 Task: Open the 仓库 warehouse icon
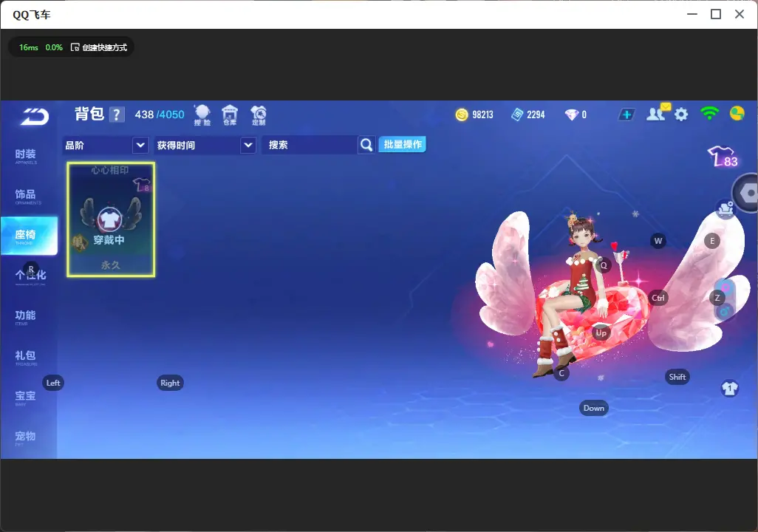pos(230,115)
